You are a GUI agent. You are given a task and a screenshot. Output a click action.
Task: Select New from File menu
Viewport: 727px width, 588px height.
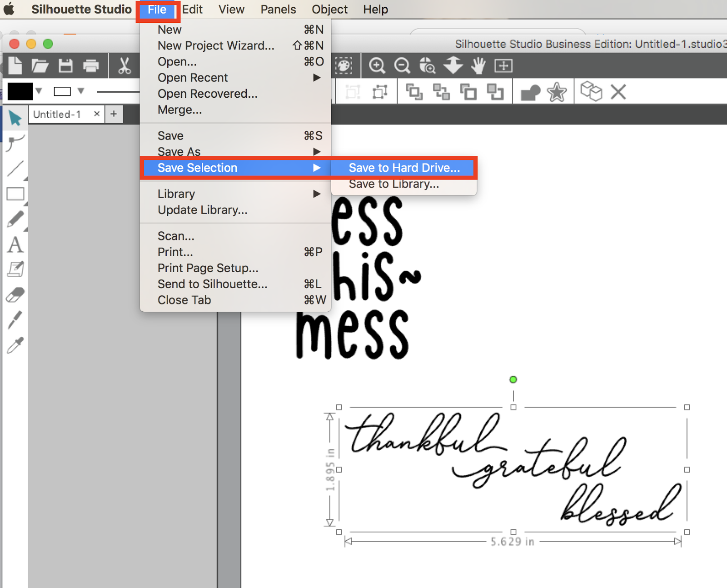coord(235,30)
